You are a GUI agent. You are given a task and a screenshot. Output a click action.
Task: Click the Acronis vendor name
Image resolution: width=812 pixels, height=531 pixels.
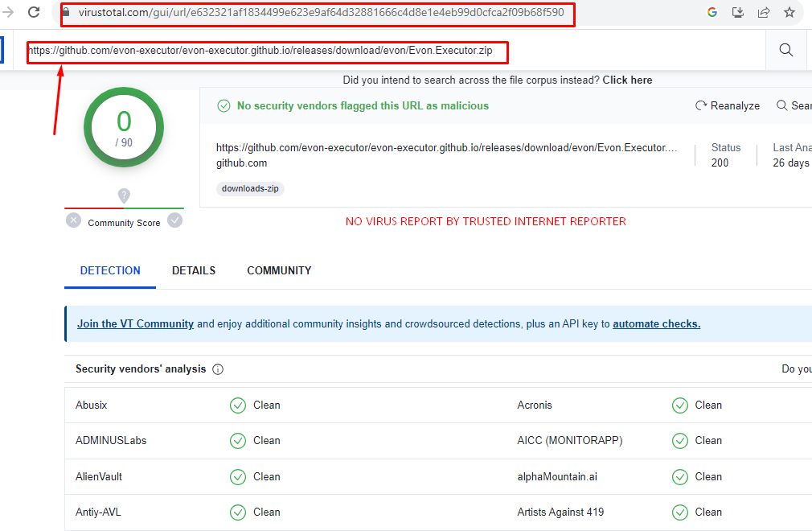[x=535, y=405]
